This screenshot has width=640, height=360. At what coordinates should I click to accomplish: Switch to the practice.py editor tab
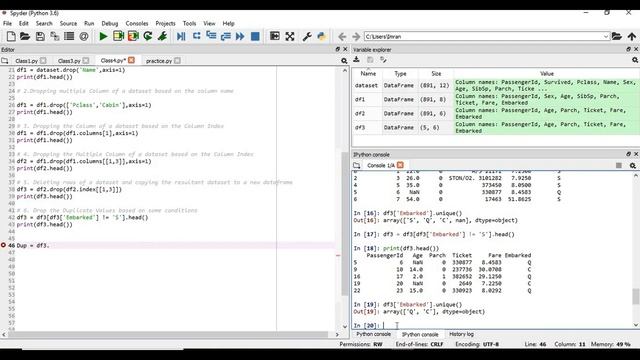159,61
